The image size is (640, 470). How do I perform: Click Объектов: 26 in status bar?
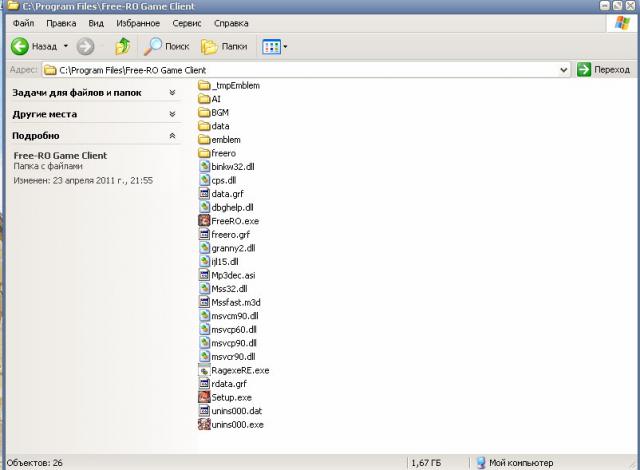tap(35, 463)
